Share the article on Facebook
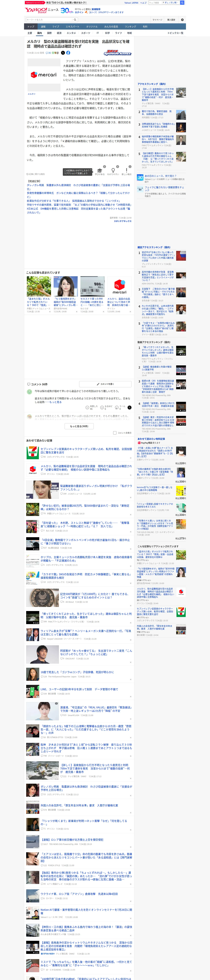The height and width of the screenshot is (980, 210). click(68, 53)
